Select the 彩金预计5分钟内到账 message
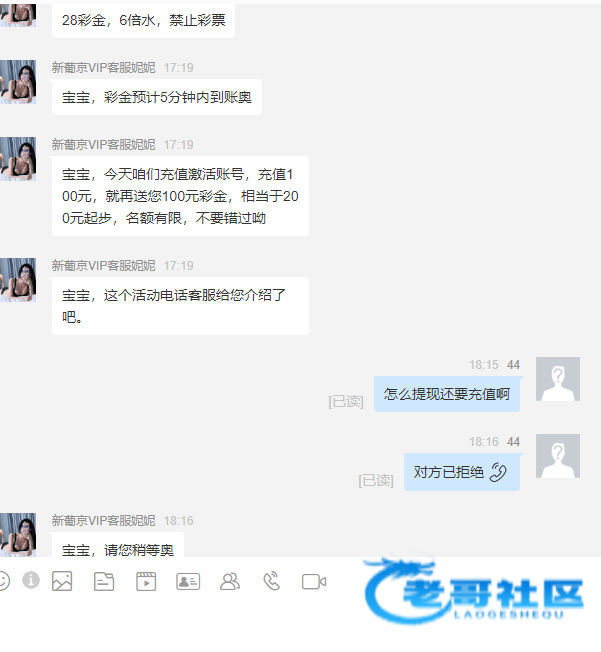The width and height of the screenshot is (601, 652). point(157,97)
